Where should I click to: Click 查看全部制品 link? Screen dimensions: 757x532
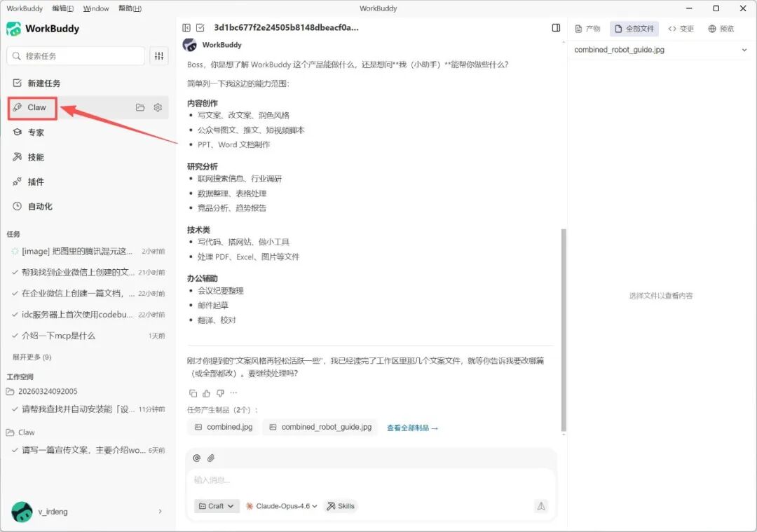coord(412,428)
